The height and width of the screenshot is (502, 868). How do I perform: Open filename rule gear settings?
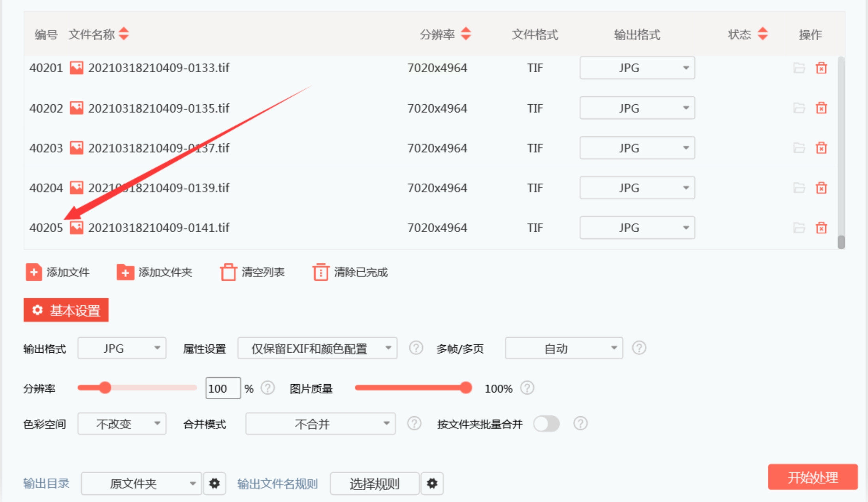(x=432, y=483)
